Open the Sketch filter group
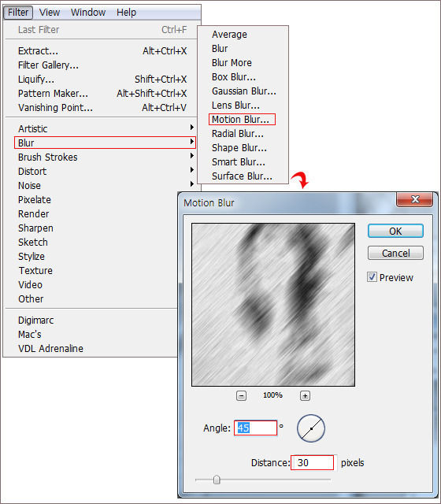Image resolution: width=441 pixels, height=504 pixels. pos(33,242)
